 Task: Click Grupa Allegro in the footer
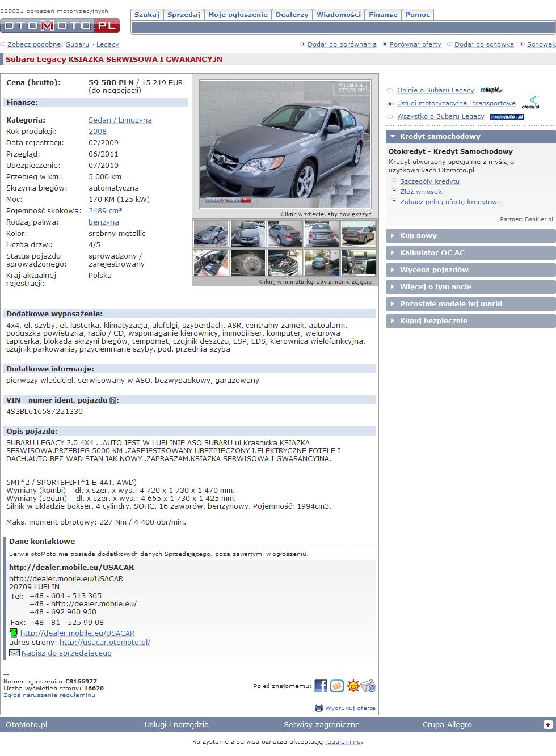pos(447,725)
